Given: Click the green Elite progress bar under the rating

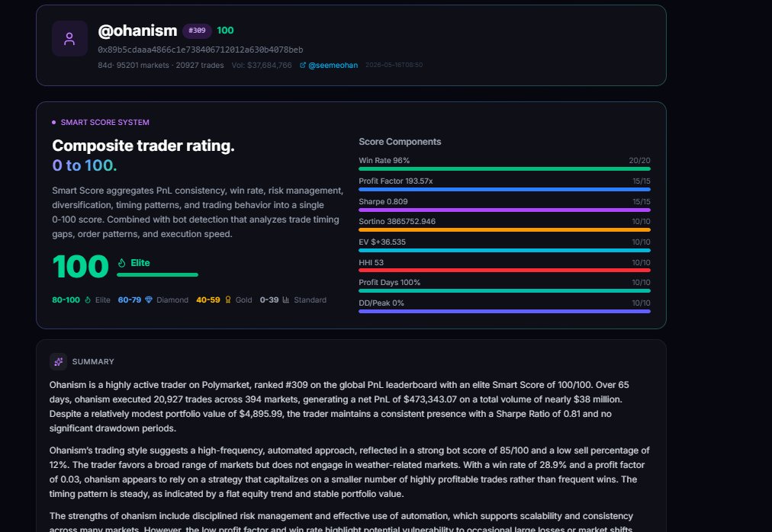Looking at the screenshot, I should [x=158, y=274].
